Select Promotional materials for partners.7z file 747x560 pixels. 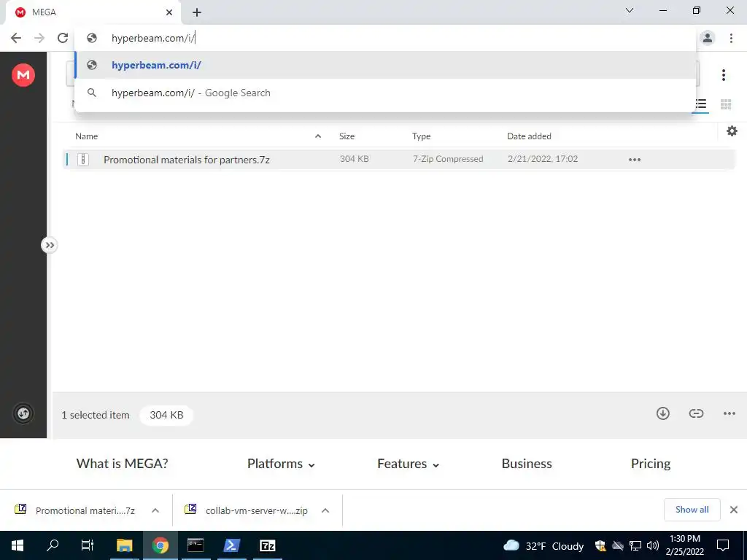pyautogui.click(x=187, y=160)
